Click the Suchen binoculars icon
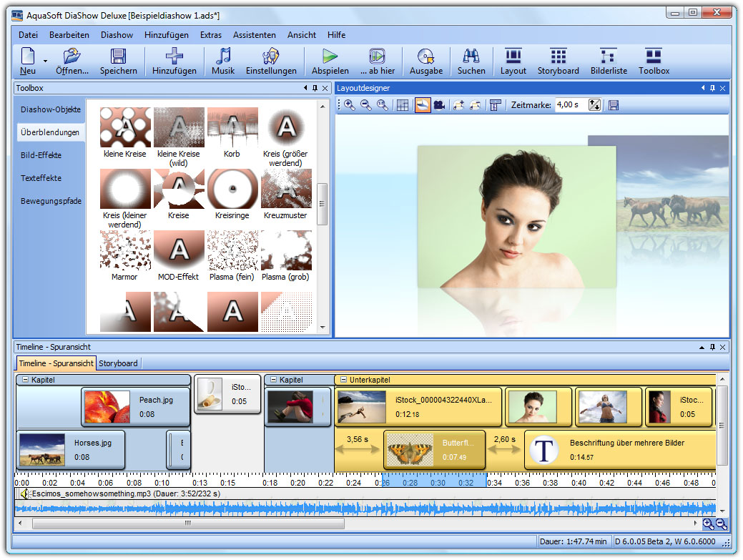 tap(471, 57)
